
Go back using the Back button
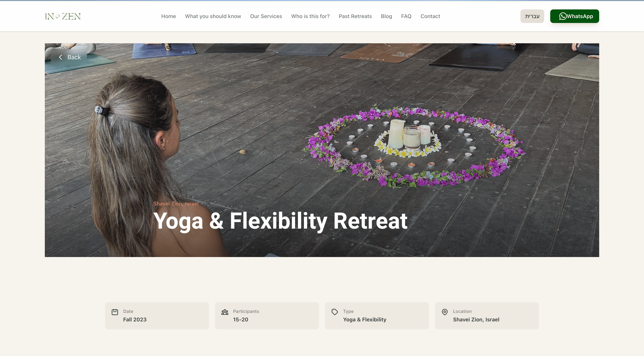click(x=69, y=57)
